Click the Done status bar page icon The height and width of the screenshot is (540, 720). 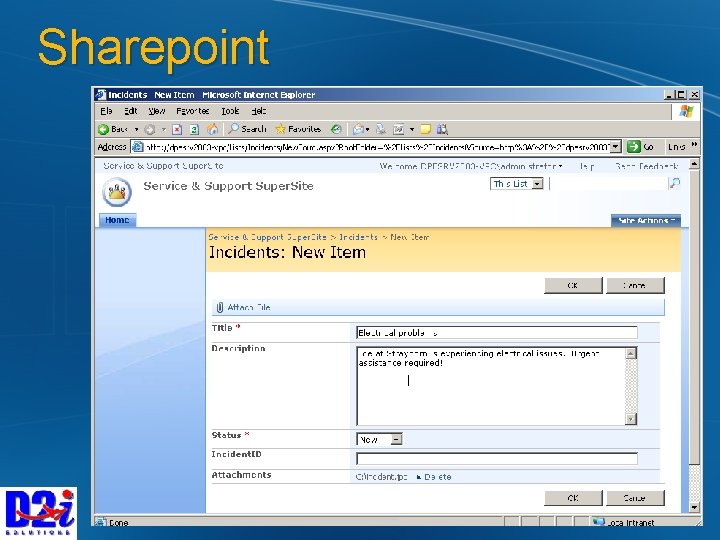101,522
